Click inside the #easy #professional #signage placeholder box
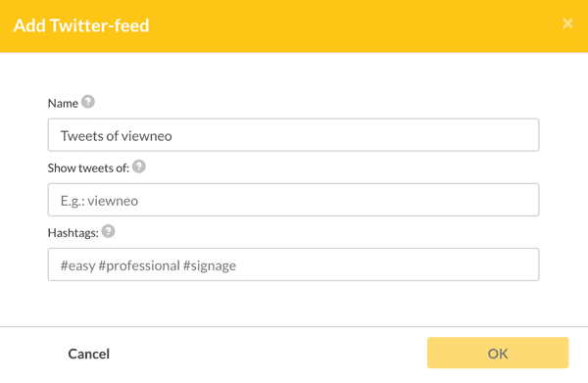The height and width of the screenshot is (383, 588). 293,264
